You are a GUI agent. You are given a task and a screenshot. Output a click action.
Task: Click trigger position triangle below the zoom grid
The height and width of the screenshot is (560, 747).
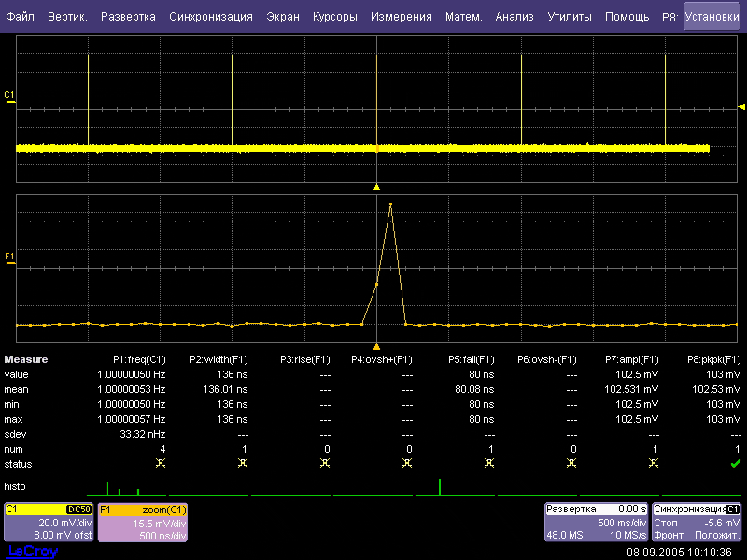tap(376, 345)
